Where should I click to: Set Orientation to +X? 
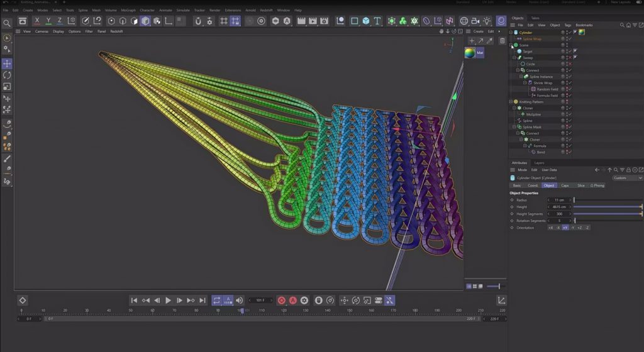551,228
